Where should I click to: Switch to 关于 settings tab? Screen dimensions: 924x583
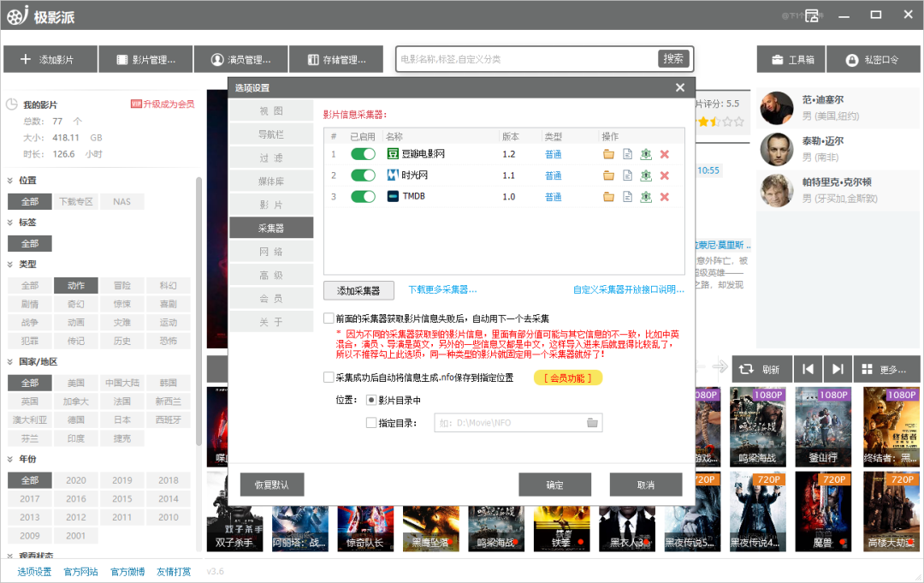[x=271, y=322]
